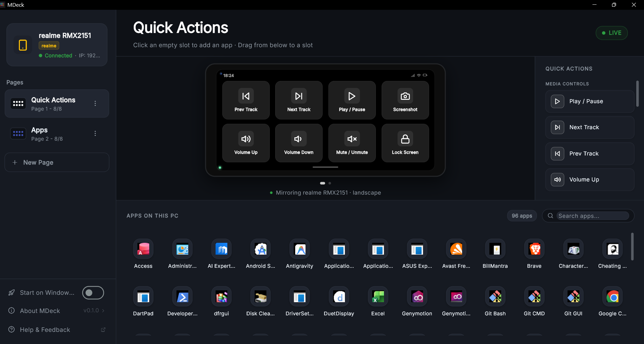Select the Git GUI app icon
This screenshot has width=644, height=344.
[x=573, y=297]
